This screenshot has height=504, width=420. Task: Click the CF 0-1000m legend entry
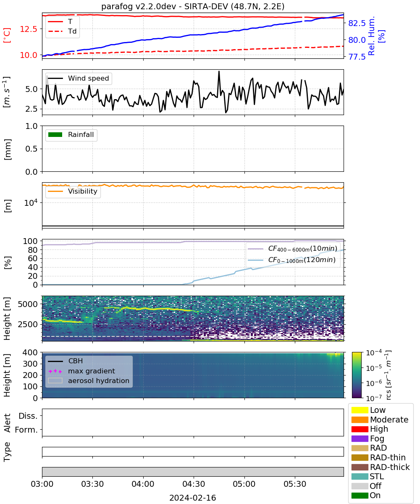pos(292,260)
